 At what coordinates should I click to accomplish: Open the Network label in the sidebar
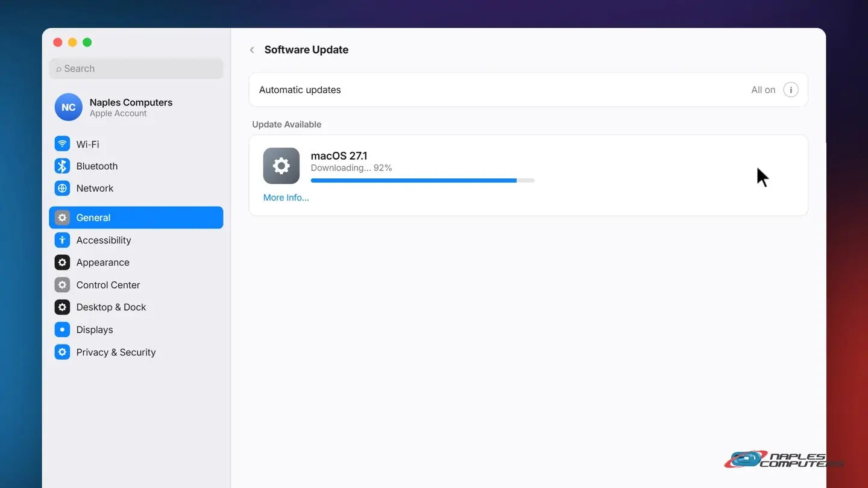(x=95, y=189)
